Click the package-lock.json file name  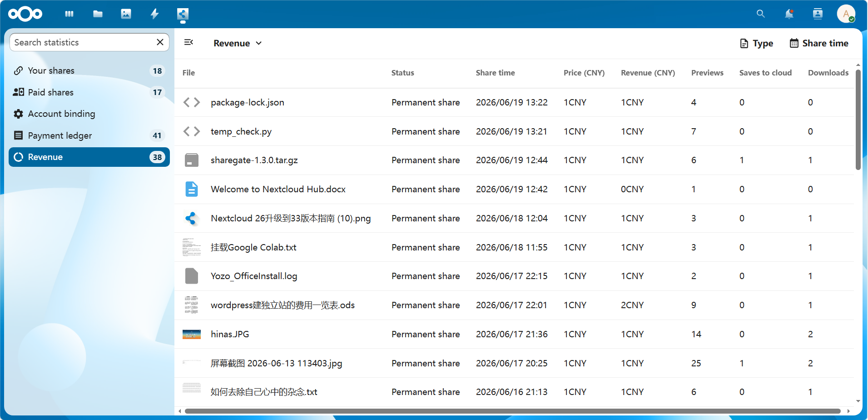[248, 102]
